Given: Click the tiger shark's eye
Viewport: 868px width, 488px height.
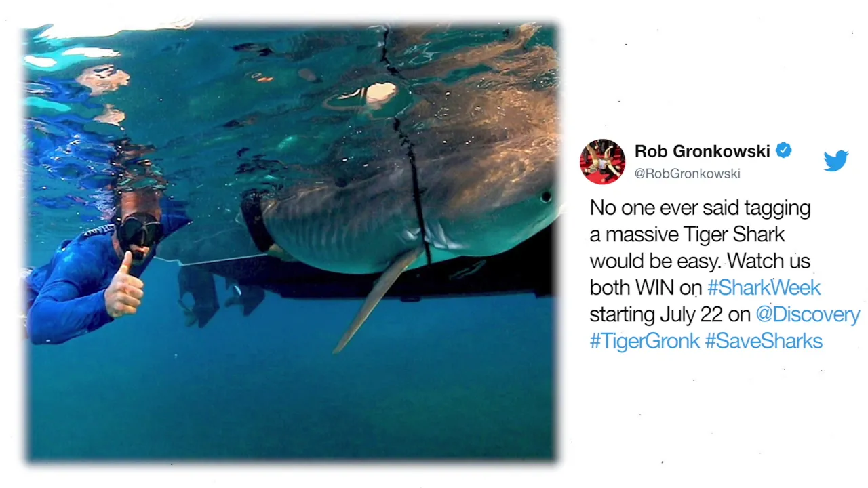Looking at the screenshot, I should tap(546, 197).
